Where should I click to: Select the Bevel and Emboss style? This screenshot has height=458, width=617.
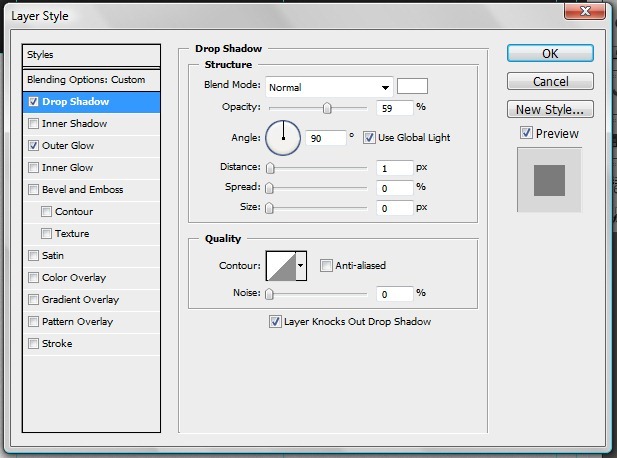click(x=83, y=190)
